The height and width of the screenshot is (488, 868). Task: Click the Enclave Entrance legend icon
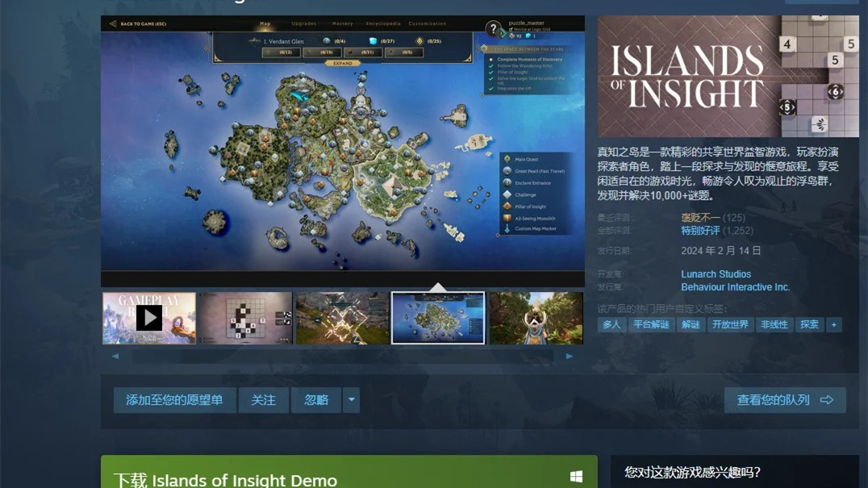coord(507,182)
